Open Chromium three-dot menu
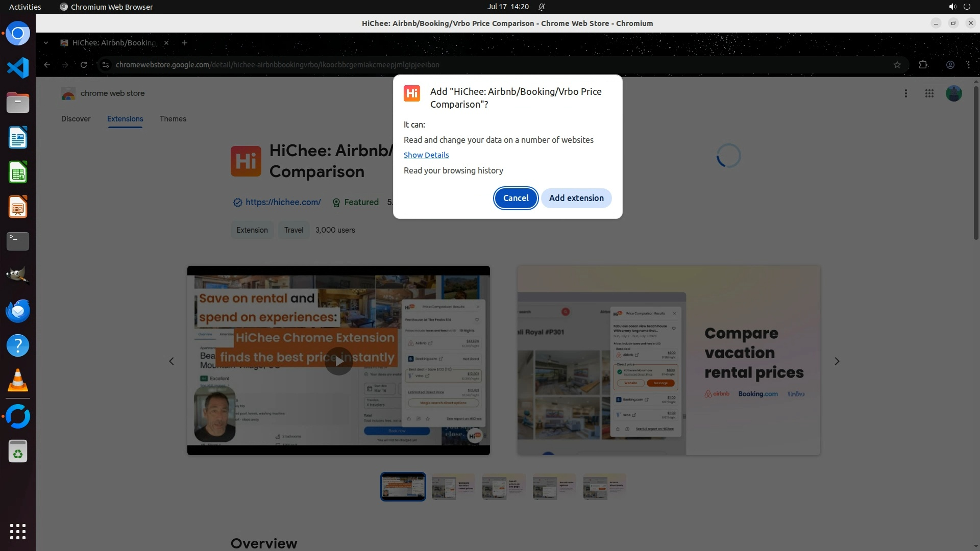The image size is (980, 551). coord(968,65)
